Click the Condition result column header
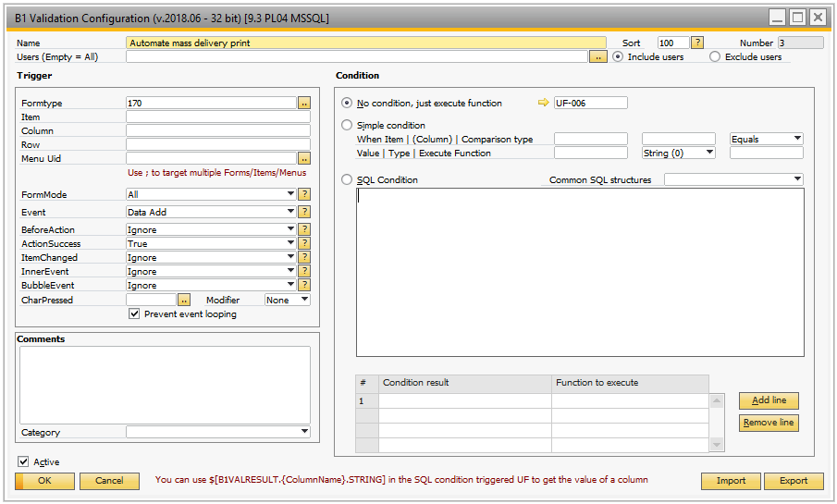This screenshot has width=837, height=504. 465,383
